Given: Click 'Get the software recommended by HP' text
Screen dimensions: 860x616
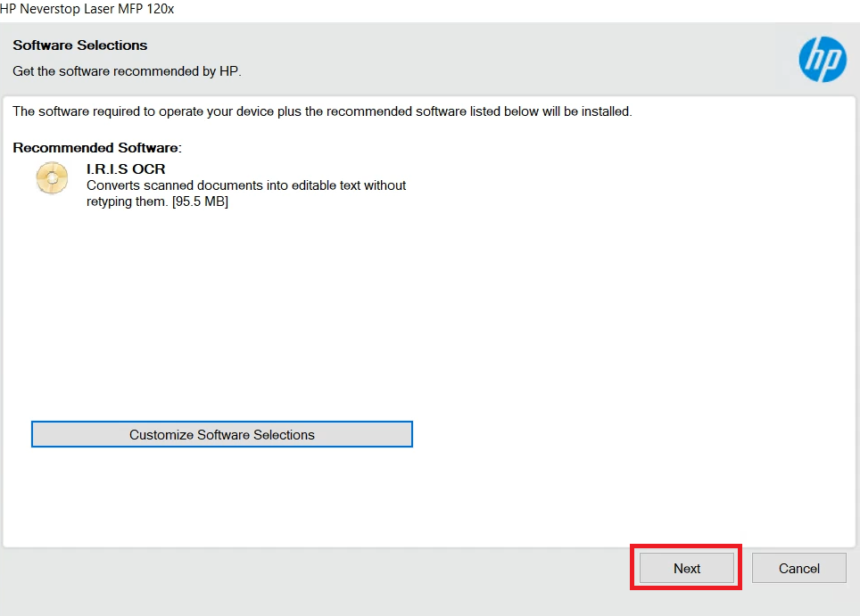Looking at the screenshot, I should [x=128, y=71].
